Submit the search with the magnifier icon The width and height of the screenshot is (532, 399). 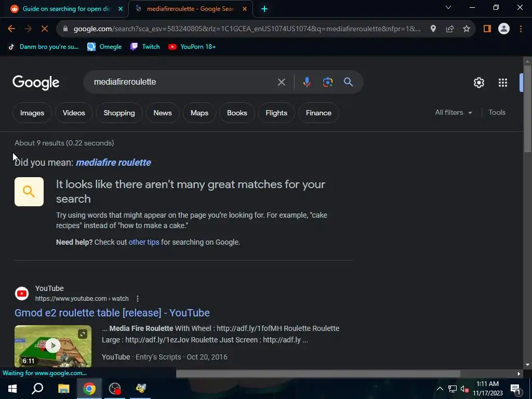pos(348,82)
